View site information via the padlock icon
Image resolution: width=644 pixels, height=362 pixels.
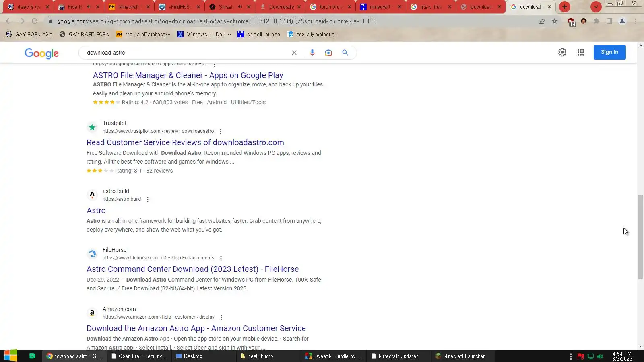(51, 21)
